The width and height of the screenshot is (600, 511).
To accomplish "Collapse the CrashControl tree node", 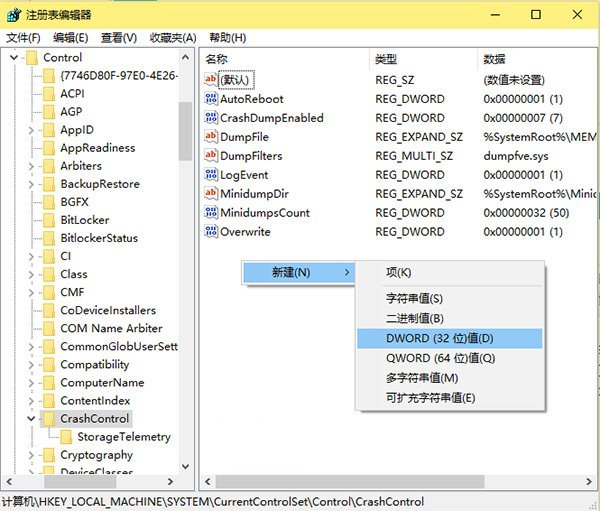I will coord(31,419).
